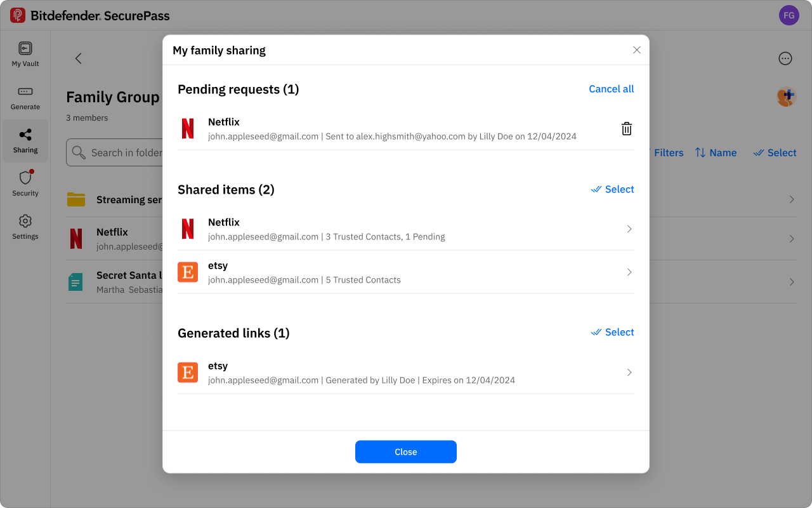The height and width of the screenshot is (508, 812).
Task: Click the Family Group title
Action: [x=113, y=97]
